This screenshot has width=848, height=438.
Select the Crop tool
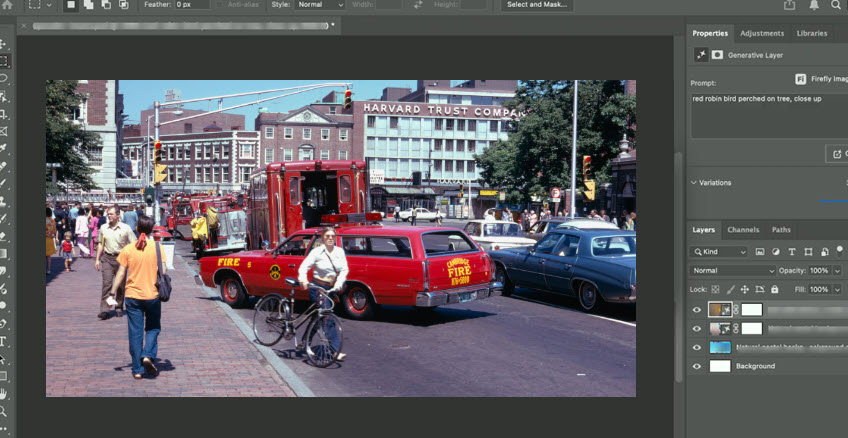(3, 114)
